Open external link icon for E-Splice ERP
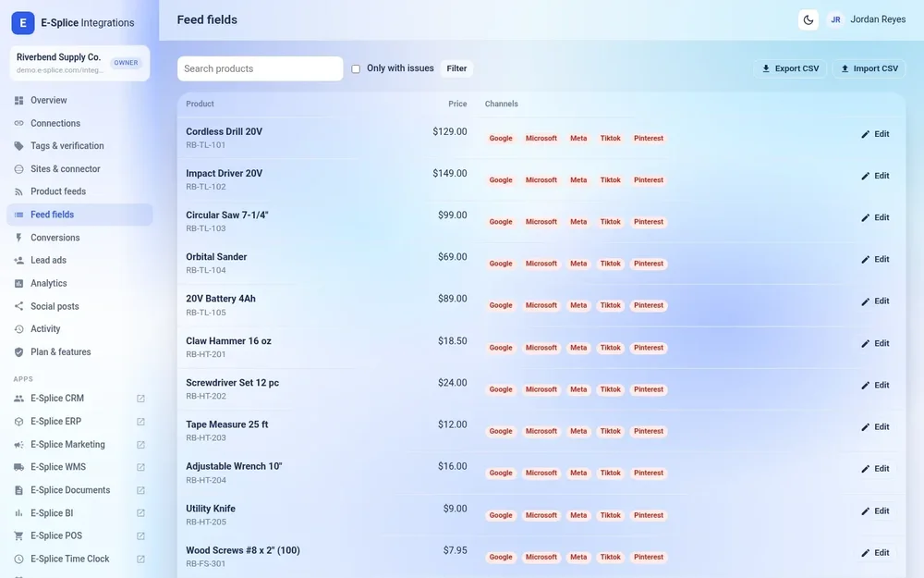The width and height of the screenshot is (924, 578). tap(140, 422)
